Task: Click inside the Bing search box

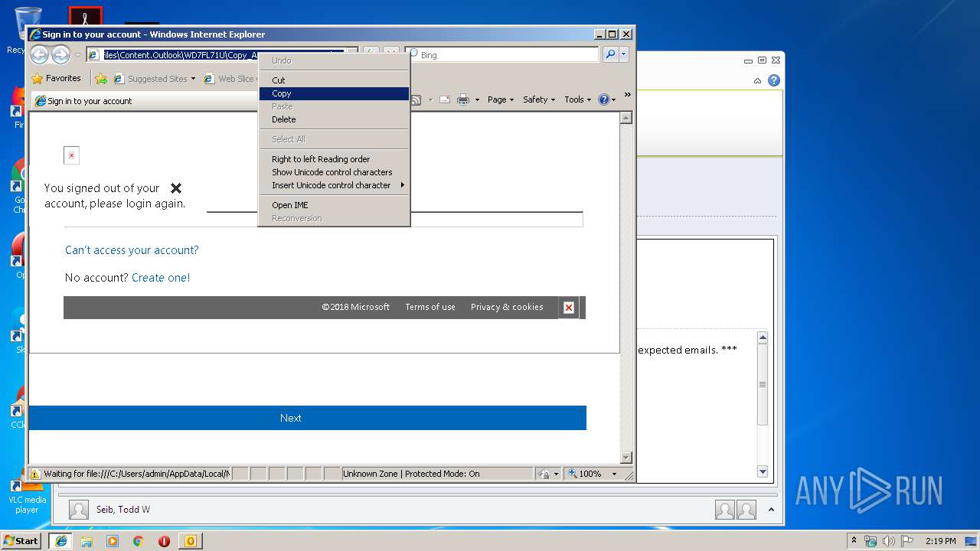Action: click(x=502, y=55)
